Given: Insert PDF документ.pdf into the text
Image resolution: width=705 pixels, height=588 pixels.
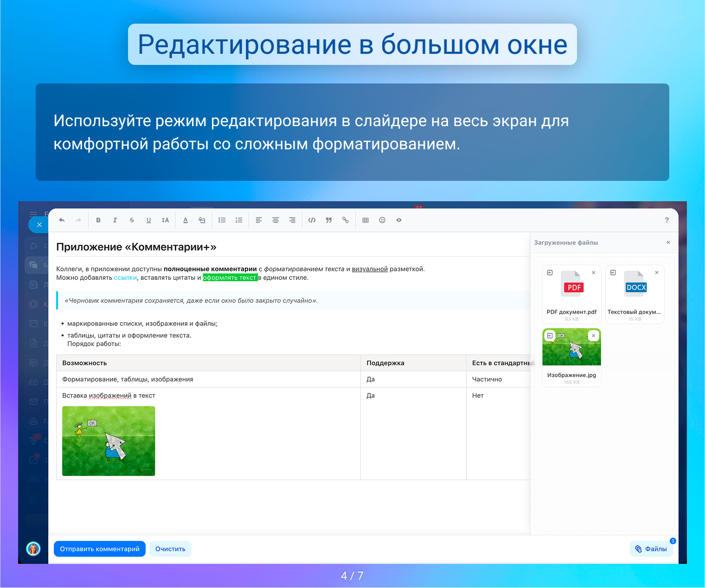Looking at the screenshot, I should (x=550, y=273).
